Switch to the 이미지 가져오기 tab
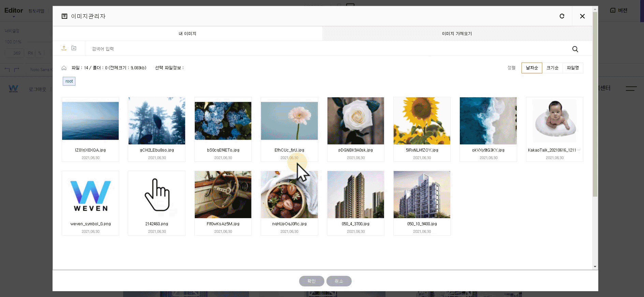Image resolution: width=644 pixels, height=297 pixels. pos(457,33)
